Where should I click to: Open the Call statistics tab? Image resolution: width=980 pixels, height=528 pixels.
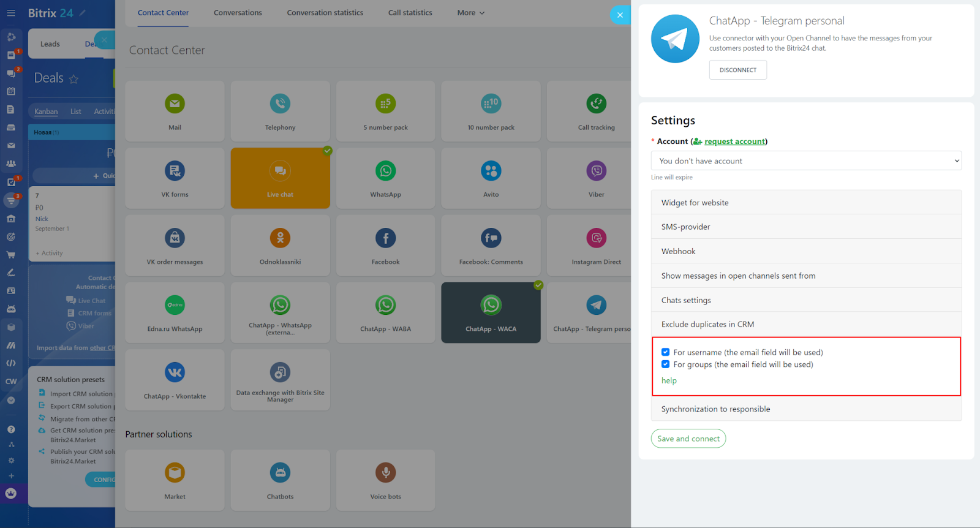(410, 13)
